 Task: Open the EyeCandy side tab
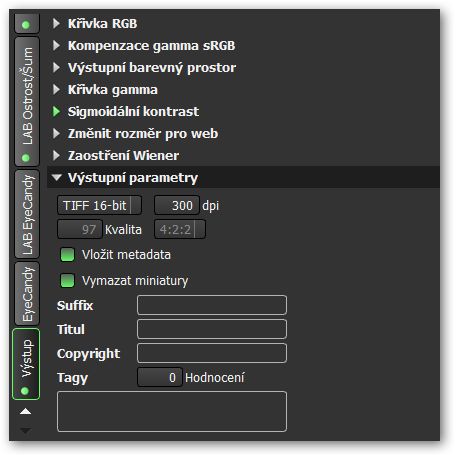[27, 294]
